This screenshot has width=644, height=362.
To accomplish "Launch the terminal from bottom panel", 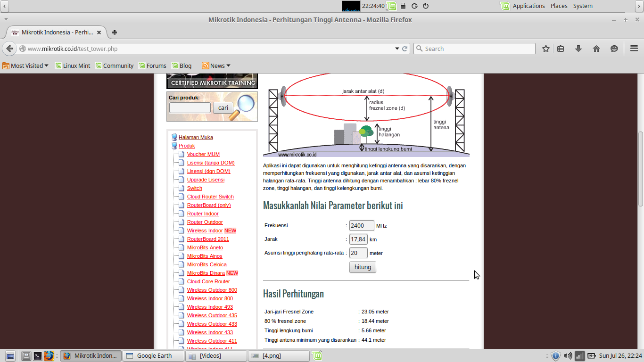I will click(x=38, y=356).
